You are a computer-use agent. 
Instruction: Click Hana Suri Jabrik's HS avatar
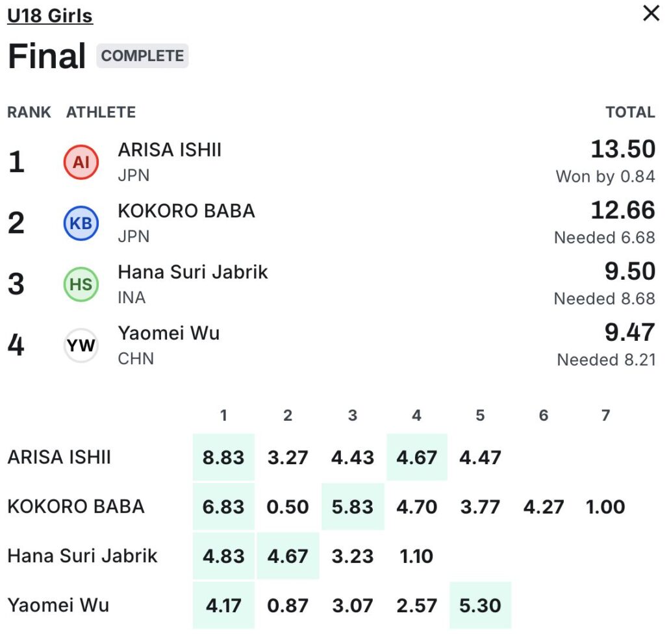tap(81, 284)
